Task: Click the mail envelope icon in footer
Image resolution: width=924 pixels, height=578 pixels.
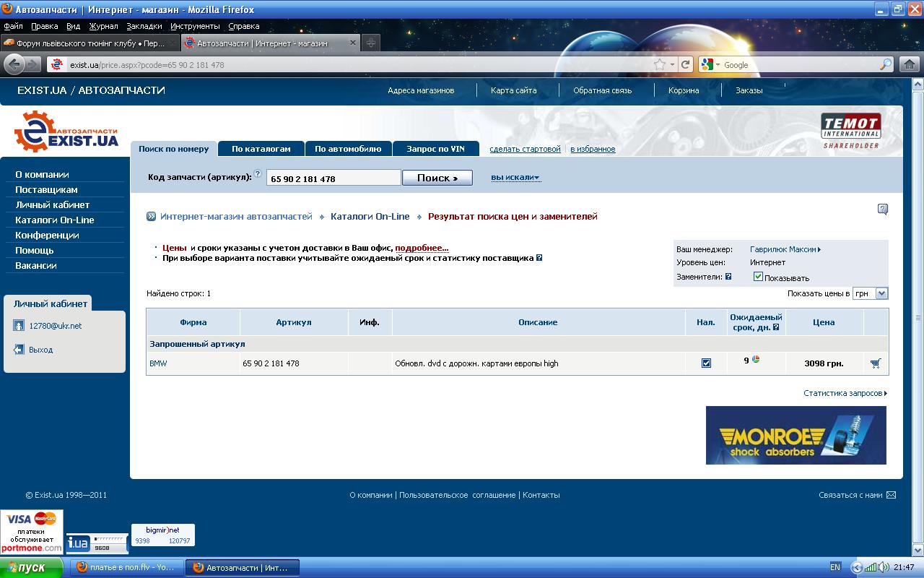Action: click(x=891, y=495)
